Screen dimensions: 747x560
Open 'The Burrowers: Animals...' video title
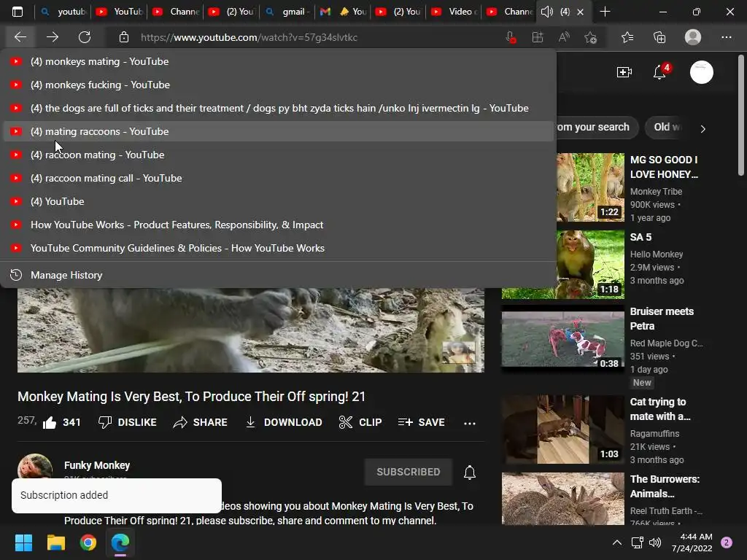(x=665, y=486)
